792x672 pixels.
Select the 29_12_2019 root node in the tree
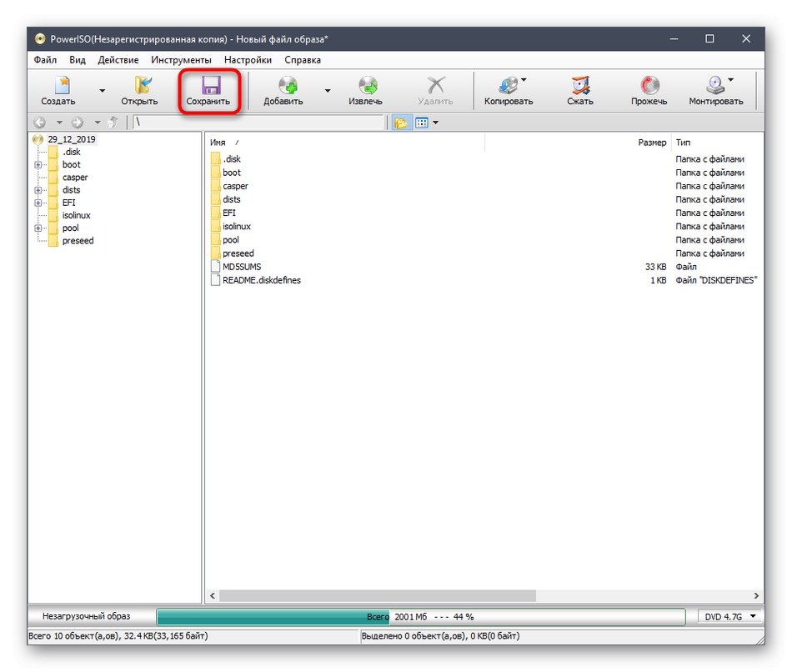[71, 139]
